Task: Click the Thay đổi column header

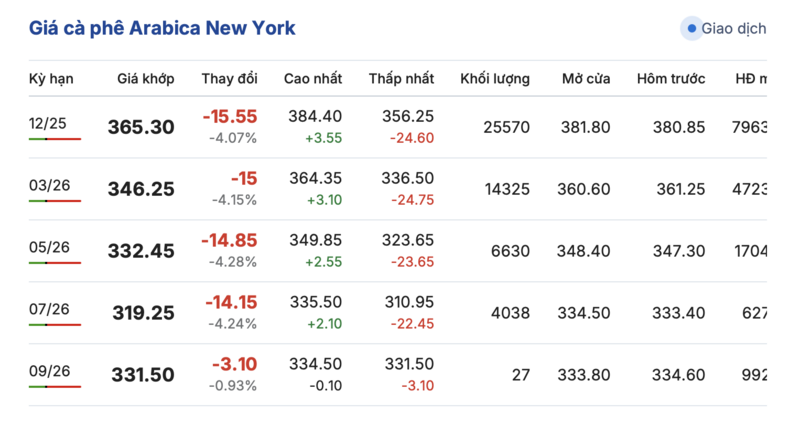Action: (x=229, y=79)
